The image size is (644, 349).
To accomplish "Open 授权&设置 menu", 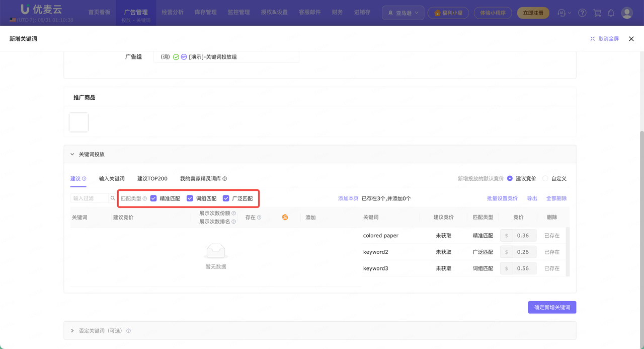I will point(274,12).
